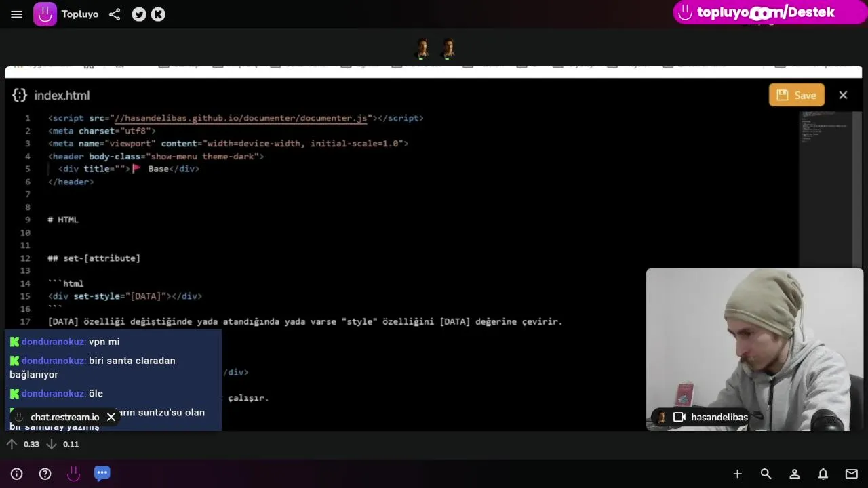
Task: Open the topluyo.com/Destek banner
Action: (x=769, y=12)
